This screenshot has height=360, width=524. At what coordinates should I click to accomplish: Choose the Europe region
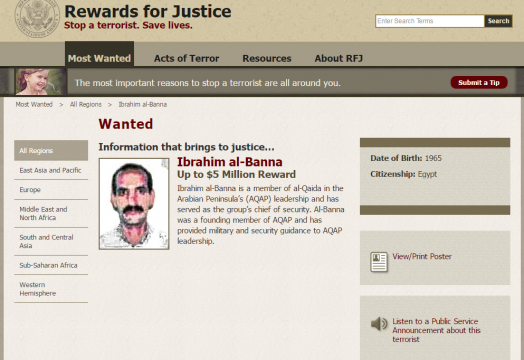point(51,190)
